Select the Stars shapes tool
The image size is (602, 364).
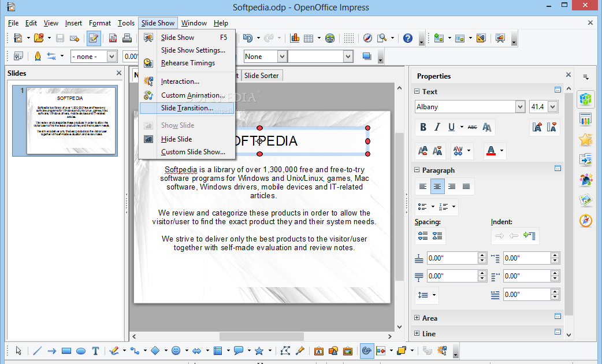[259, 351]
